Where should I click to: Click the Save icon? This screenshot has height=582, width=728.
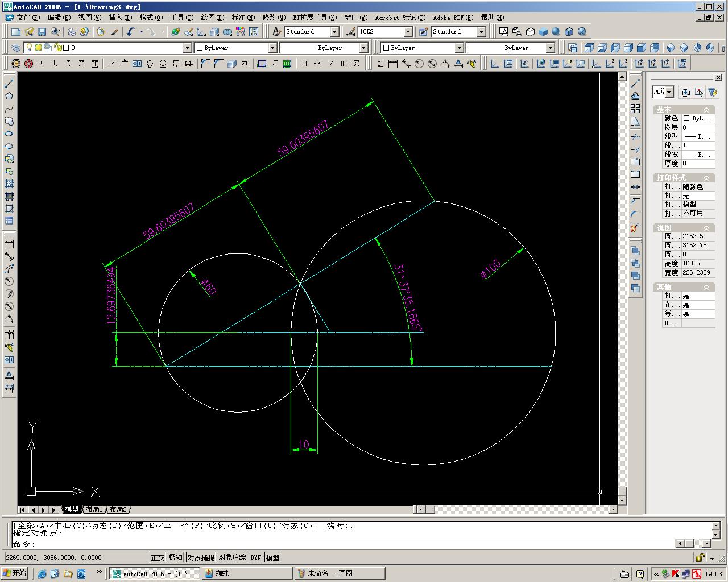point(42,32)
